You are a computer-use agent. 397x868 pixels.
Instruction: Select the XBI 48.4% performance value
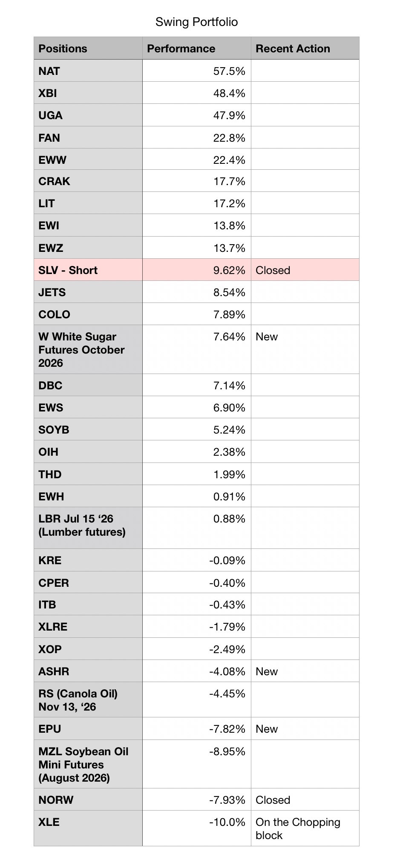[229, 93]
